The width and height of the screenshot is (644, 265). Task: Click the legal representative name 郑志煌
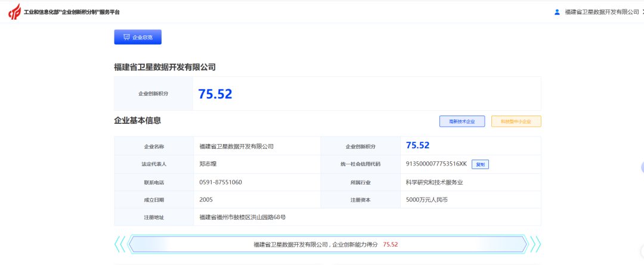(209, 164)
